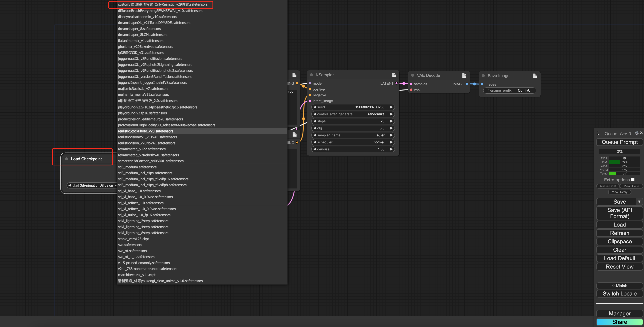Select sd3_medium.safetensors
The width and height of the screenshot is (644, 327).
[202, 167]
